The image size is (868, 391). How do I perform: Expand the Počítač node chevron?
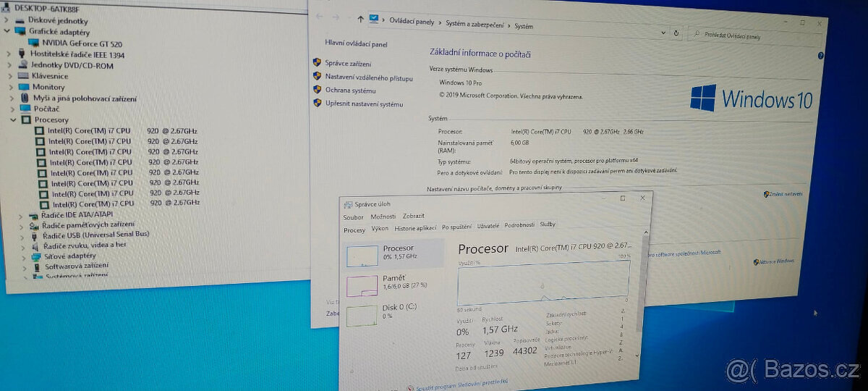click(12, 108)
